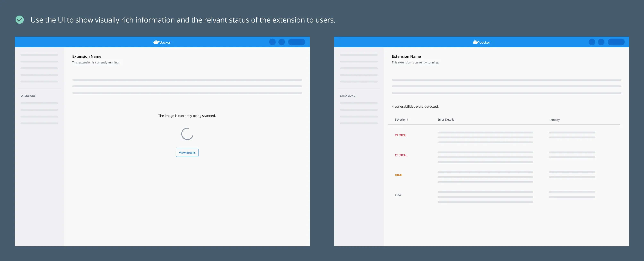Viewport: 644px width, 261px height.
Task: Click first circular header button, left window
Action: 272,42
